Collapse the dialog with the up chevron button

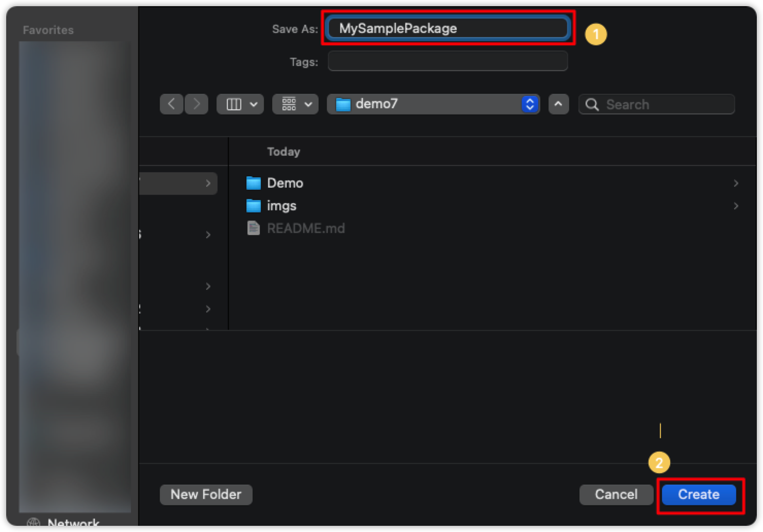click(558, 104)
